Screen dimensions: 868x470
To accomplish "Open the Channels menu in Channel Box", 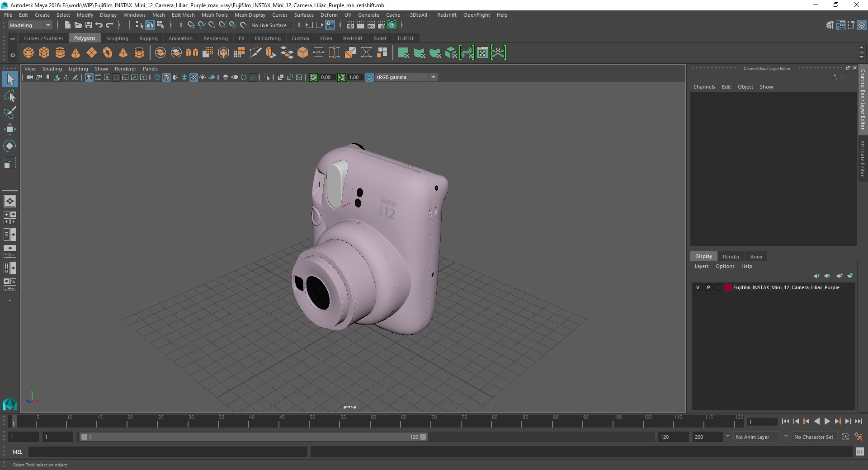I will pos(704,87).
